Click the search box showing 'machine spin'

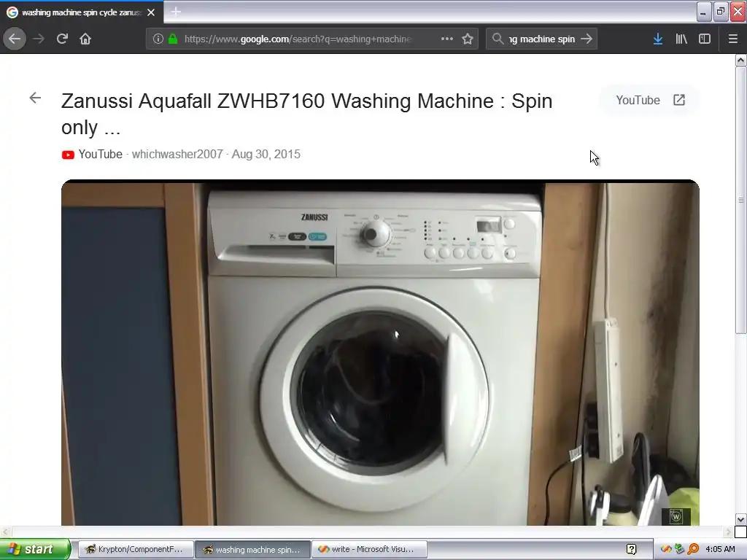(x=542, y=39)
